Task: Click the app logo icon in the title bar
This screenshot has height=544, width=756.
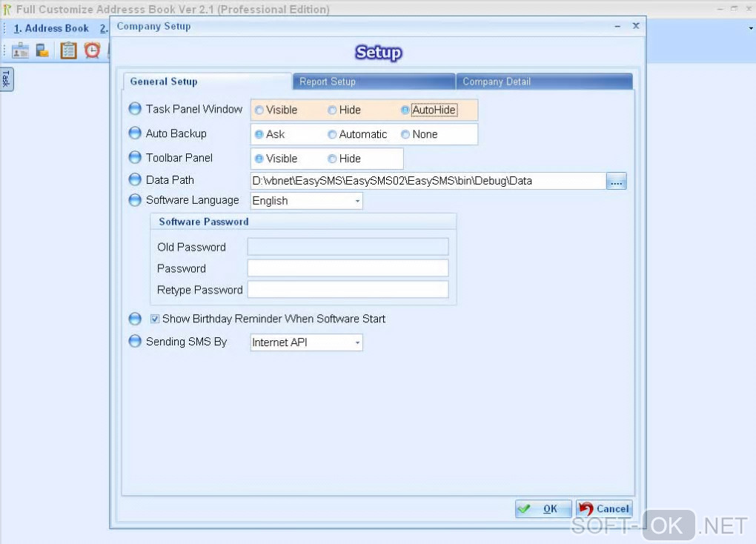Action: click(7, 9)
